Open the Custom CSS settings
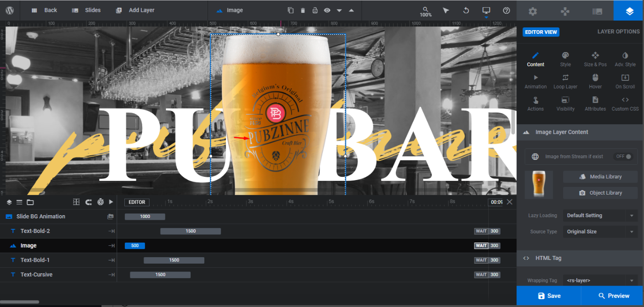The image size is (644, 307). (625, 104)
